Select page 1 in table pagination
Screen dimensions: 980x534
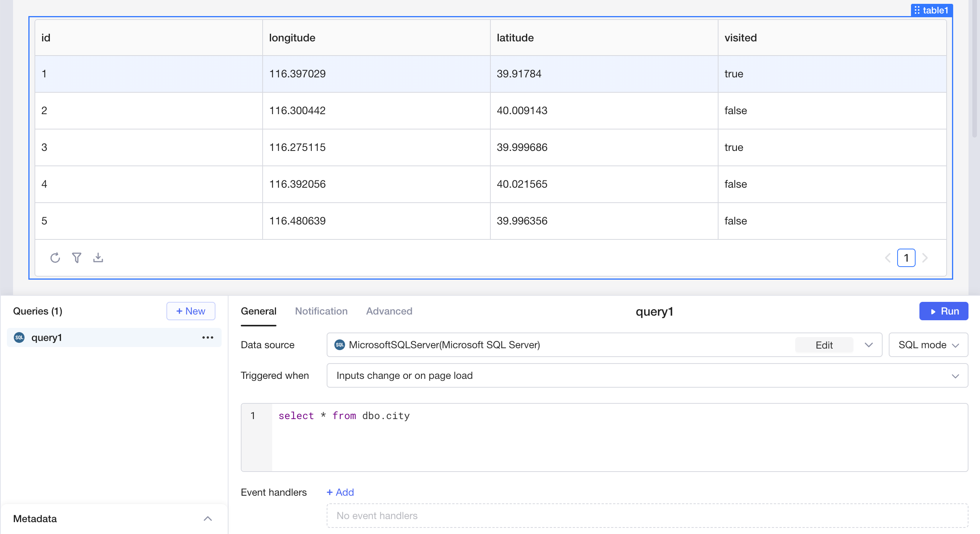[x=906, y=258]
